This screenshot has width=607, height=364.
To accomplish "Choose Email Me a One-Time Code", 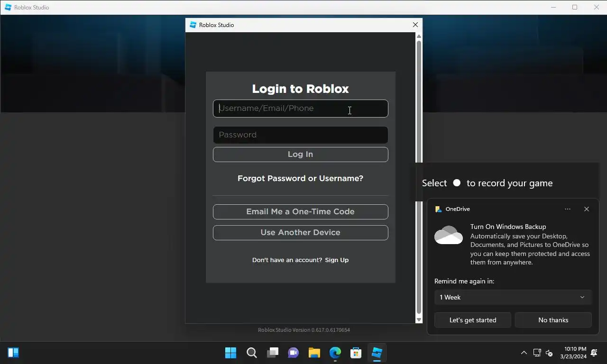I will click(x=300, y=212).
